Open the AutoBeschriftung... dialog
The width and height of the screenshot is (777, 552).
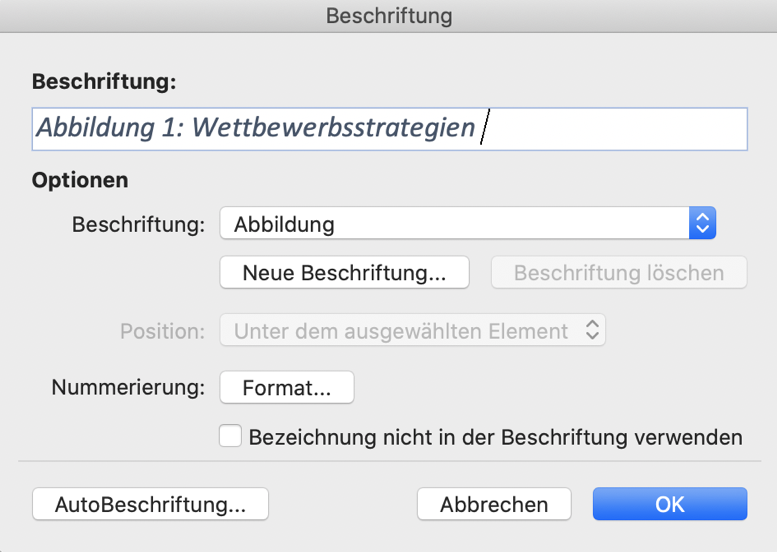(x=150, y=505)
